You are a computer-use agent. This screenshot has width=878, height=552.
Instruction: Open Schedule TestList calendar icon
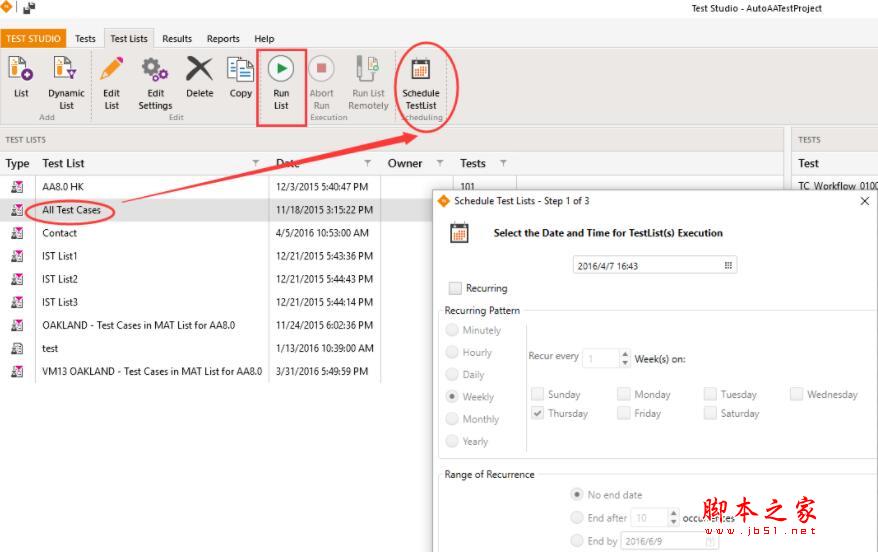coord(421,69)
